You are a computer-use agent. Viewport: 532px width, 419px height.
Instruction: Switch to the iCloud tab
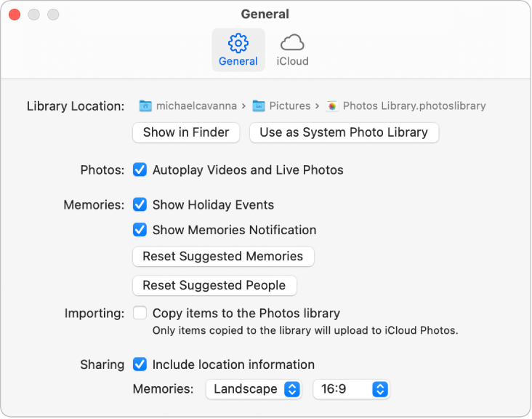pyautogui.click(x=292, y=61)
